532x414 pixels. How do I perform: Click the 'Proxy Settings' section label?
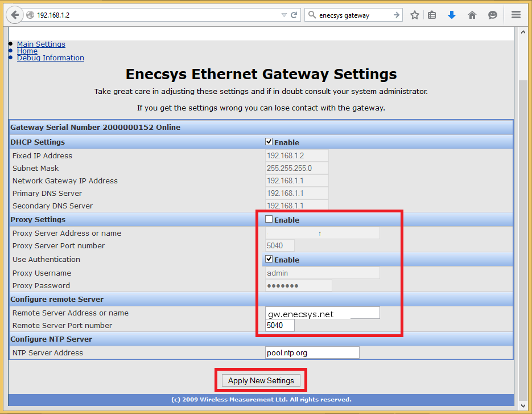coord(38,219)
